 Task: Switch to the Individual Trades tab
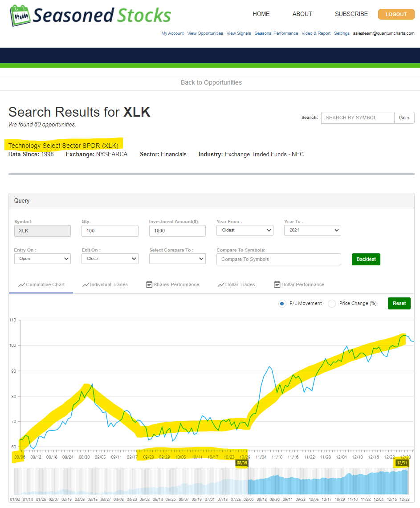105,284
